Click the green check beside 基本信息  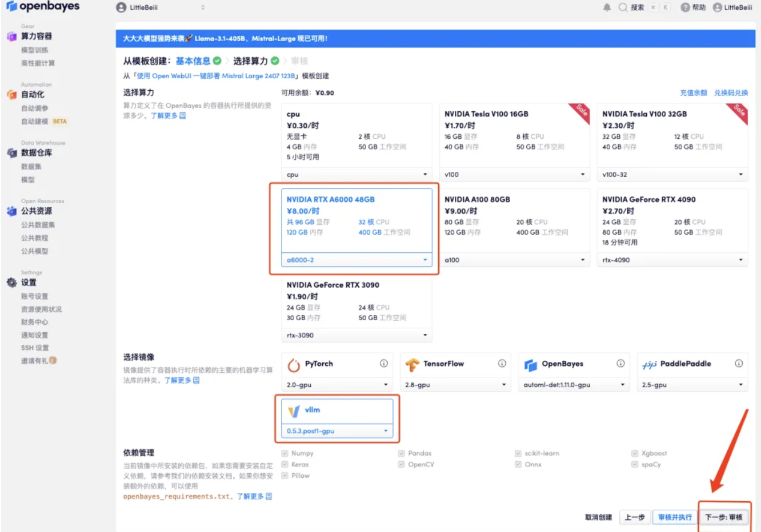click(x=217, y=61)
